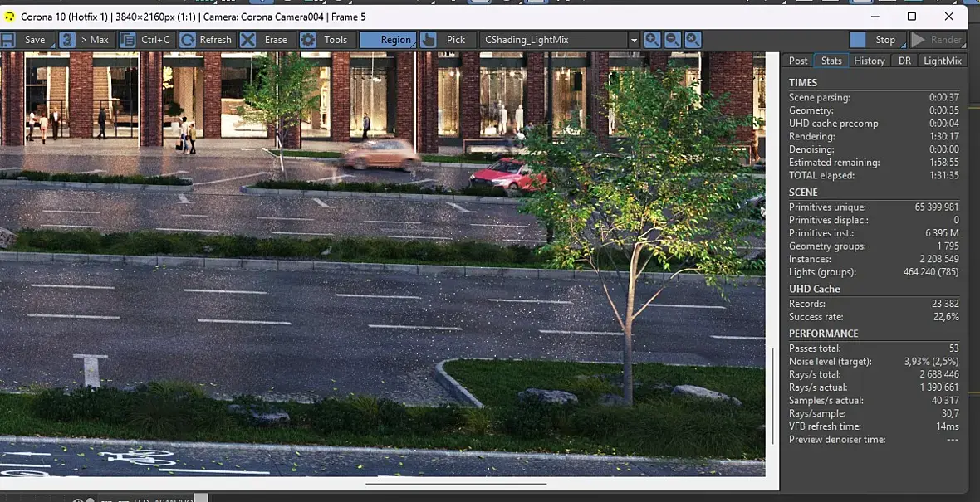The image size is (980, 502).
Task: Click the Lights (groups) value 464 240 (785)
Action: (931, 272)
